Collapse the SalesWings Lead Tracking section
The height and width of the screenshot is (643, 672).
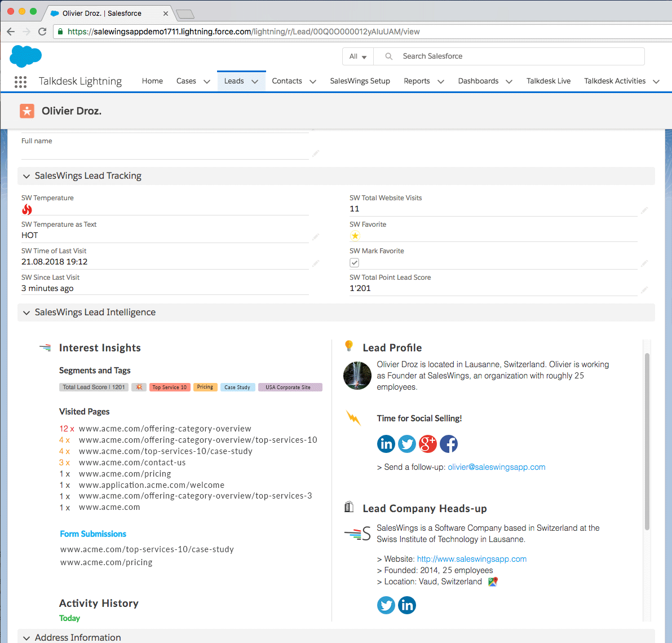pos(26,176)
